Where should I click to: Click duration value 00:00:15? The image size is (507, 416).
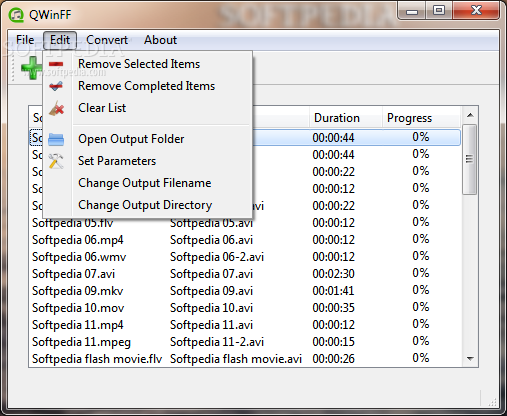(x=334, y=342)
